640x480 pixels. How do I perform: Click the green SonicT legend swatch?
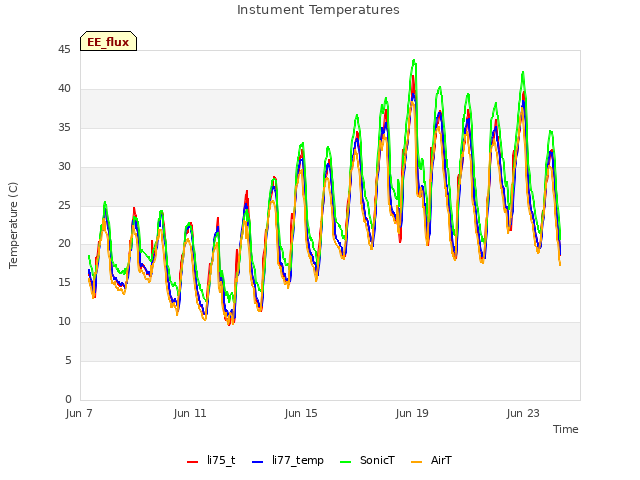click(x=345, y=462)
